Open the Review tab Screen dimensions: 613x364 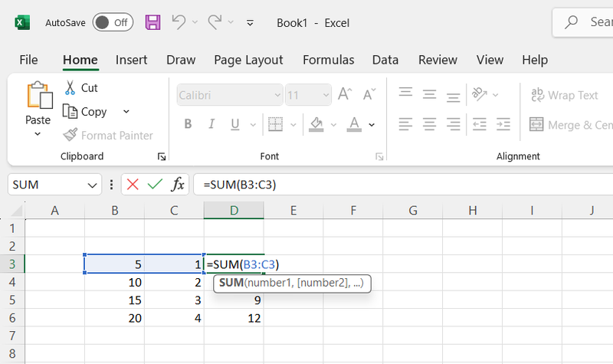click(x=438, y=60)
